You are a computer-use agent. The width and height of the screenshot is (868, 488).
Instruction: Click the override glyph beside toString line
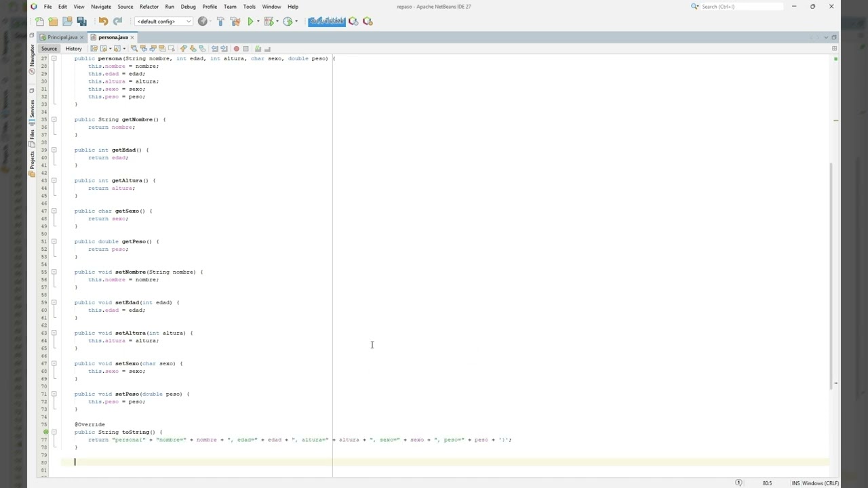click(46, 432)
